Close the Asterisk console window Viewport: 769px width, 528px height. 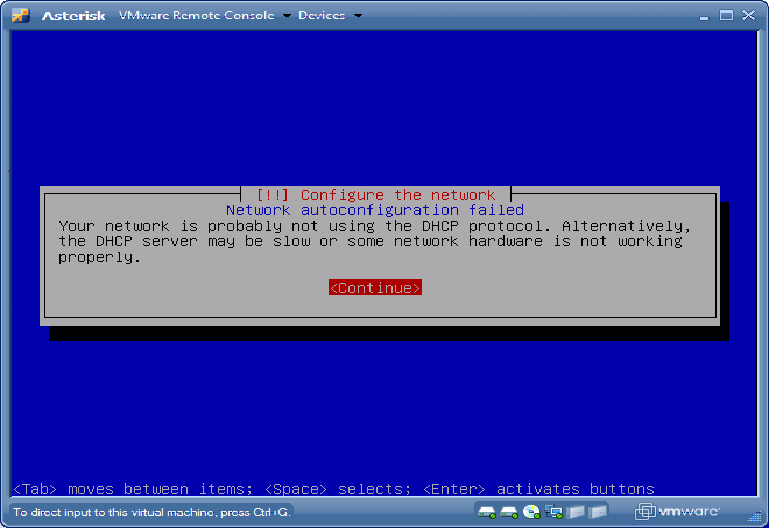748,16
